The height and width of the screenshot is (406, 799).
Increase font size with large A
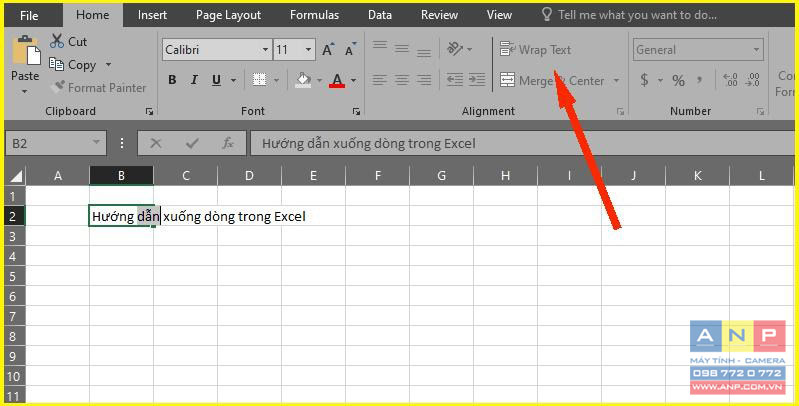(x=328, y=49)
